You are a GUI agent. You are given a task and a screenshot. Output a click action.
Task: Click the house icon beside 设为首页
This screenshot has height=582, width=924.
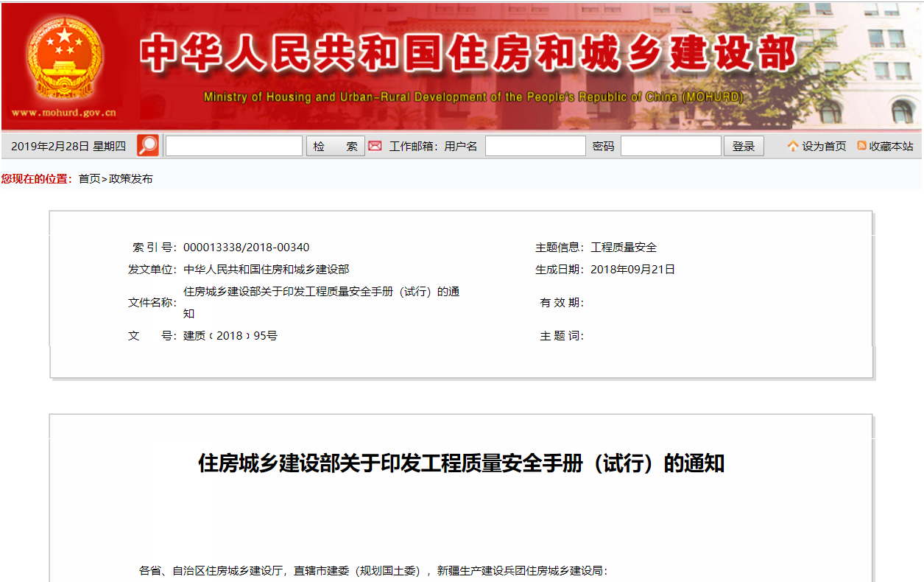(x=793, y=147)
